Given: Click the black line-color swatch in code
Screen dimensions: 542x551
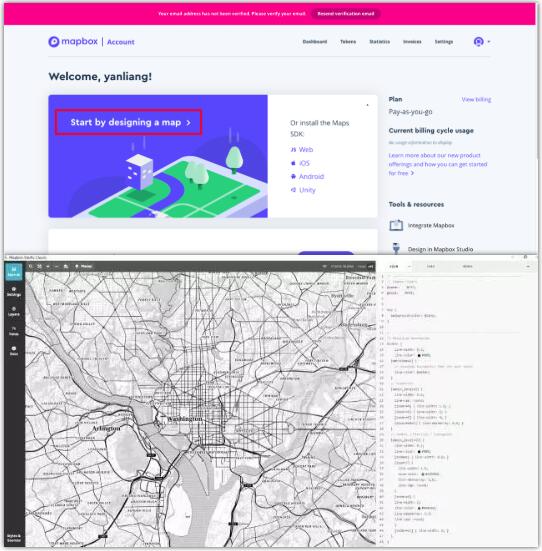Looking at the screenshot, I should [x=419, y=355].
